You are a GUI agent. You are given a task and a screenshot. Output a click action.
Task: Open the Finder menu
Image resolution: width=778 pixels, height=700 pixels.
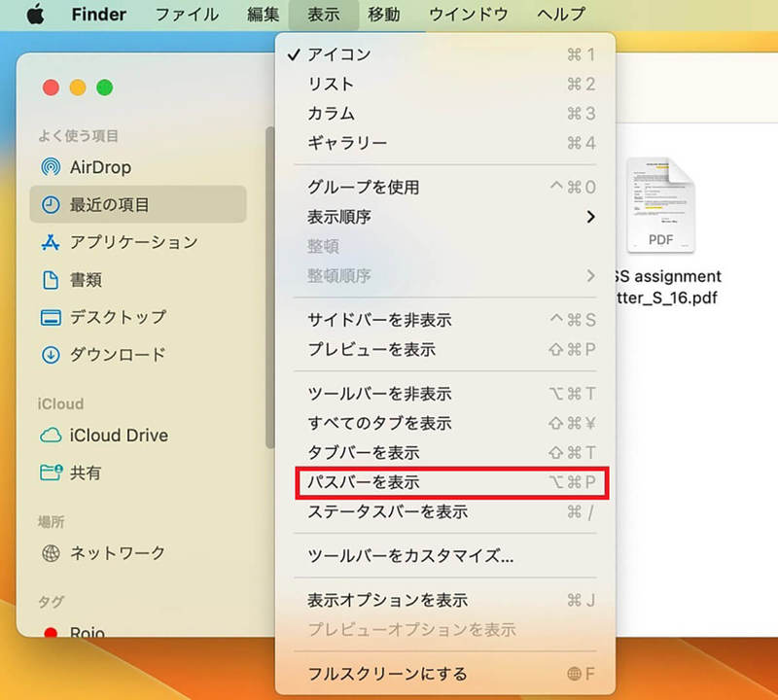pos(99,15)
